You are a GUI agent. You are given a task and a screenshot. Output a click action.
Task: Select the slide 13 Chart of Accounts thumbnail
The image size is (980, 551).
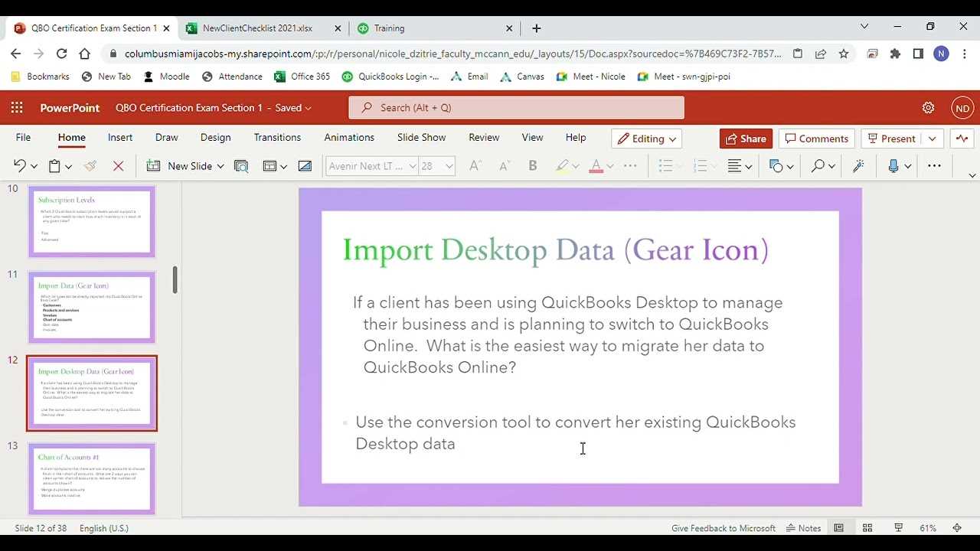pos(92,479)
